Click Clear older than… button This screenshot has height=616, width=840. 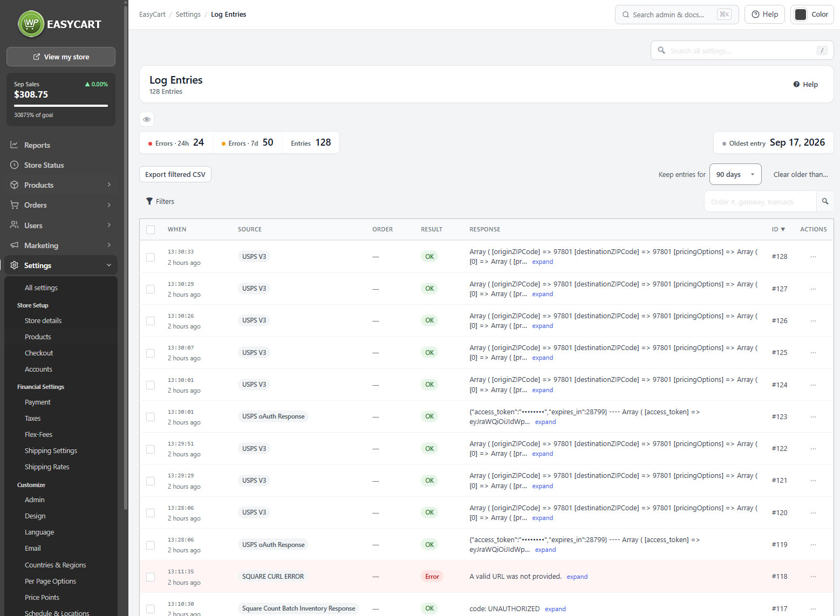click(801, 174)
